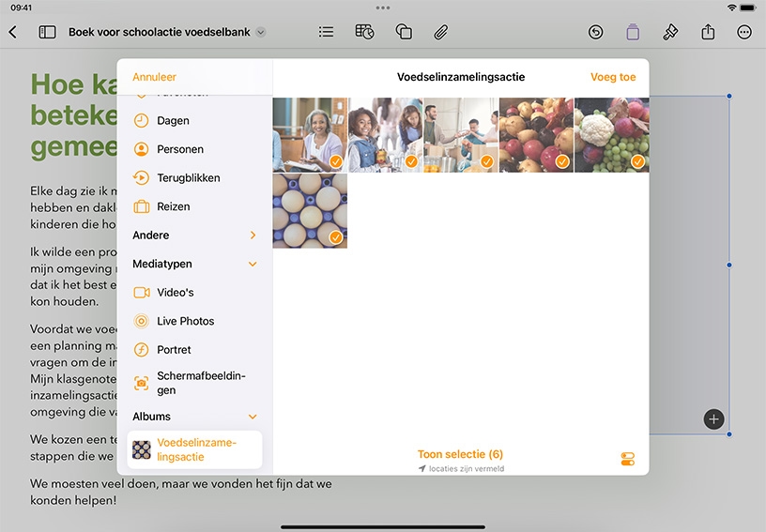Check the battery status icon

click(748, 8)
